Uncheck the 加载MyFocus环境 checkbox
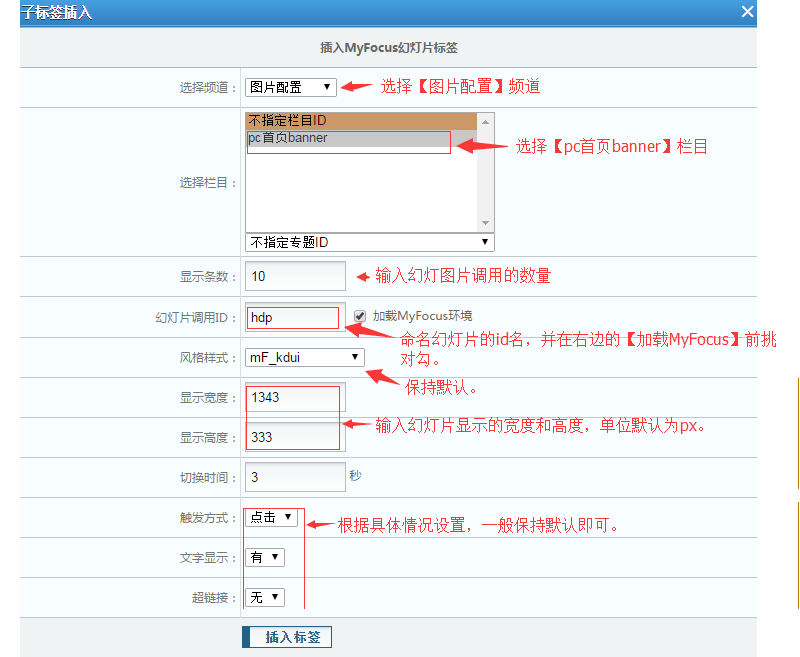The height and width of the screenshot is (657, 800). coord(358,316)
